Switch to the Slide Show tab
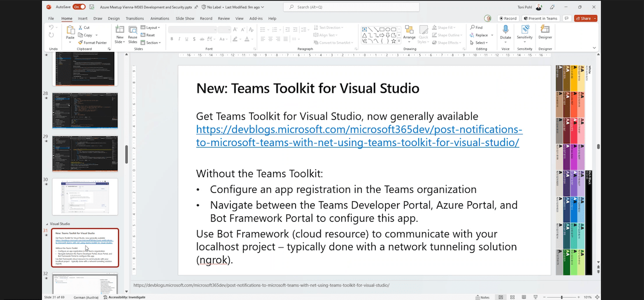The height and width of the screenshot is (300, 644). 185,18
